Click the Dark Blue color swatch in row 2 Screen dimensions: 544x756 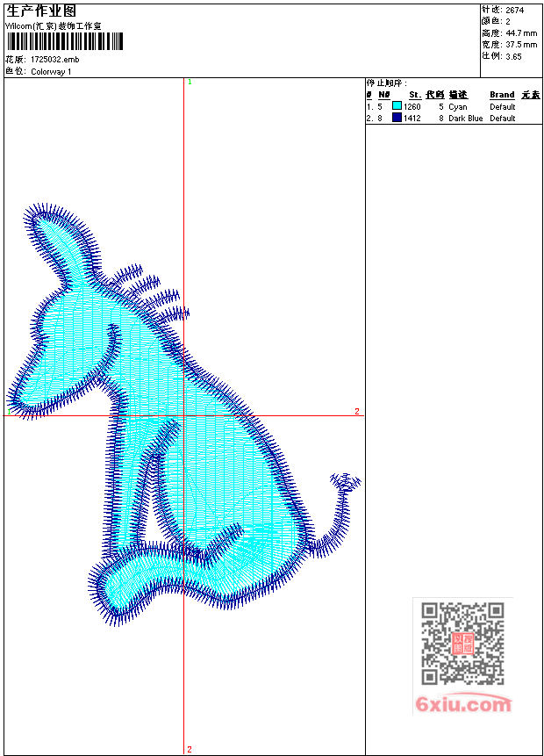click(x=397, y=118)
